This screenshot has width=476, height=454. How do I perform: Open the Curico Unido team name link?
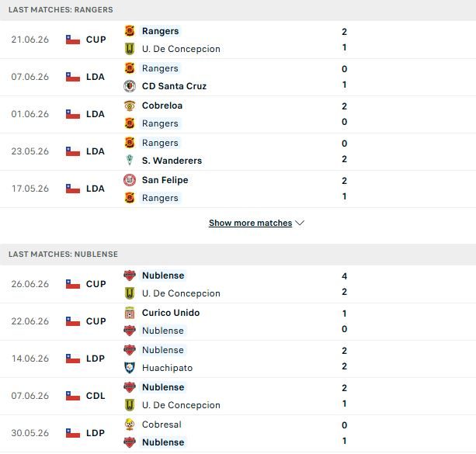pos(171,313)
